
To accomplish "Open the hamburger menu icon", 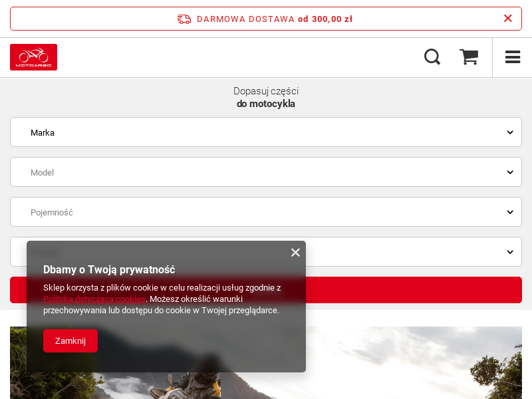I will pos(512,57).
